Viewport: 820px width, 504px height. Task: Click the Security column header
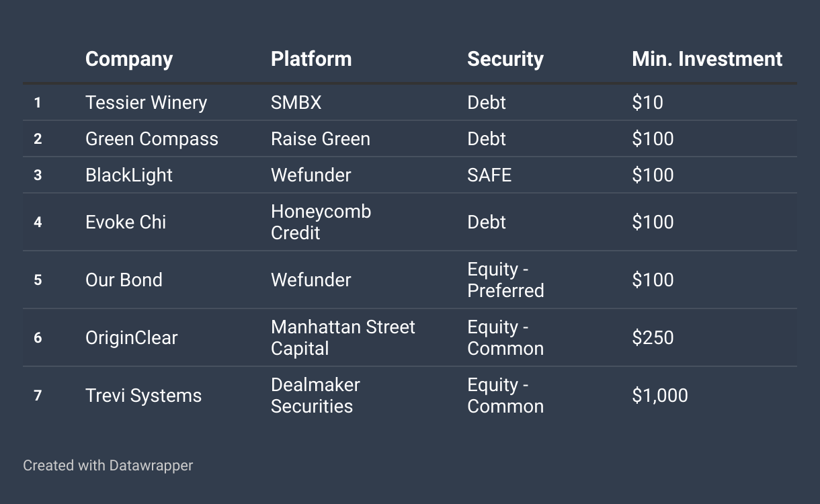pos(505,59)
